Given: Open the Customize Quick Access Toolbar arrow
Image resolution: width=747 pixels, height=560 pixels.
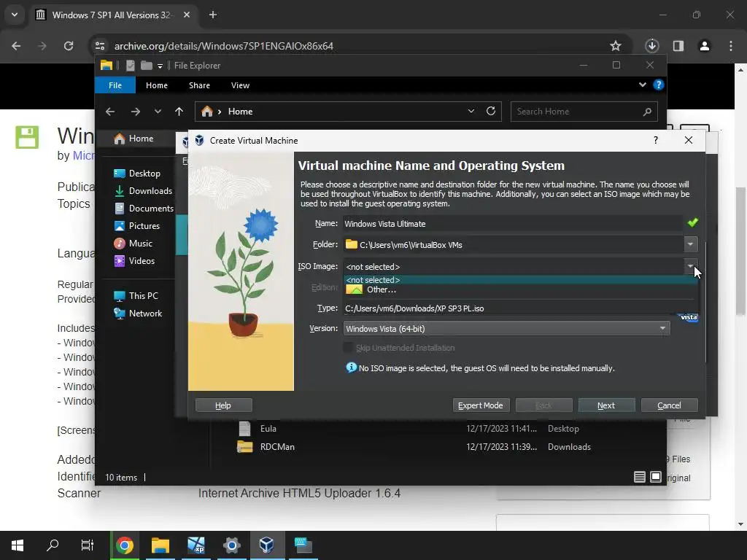Looking at the screenshot, I should pos(160,66).
